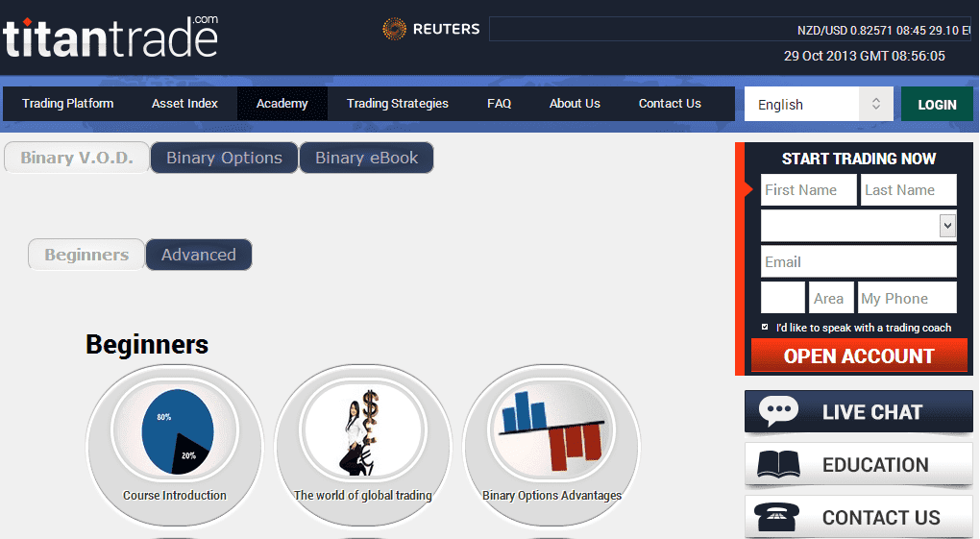Viewport: 980px width, 539px height.
Task: Open the English language dropdown
Action: pyautogui.click(x=819, y=104)
